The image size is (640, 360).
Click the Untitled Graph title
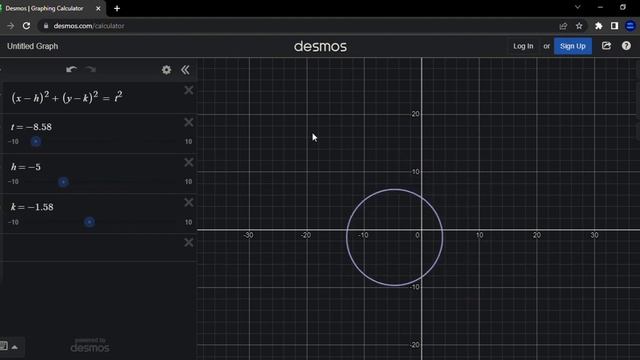pos(33,46)
